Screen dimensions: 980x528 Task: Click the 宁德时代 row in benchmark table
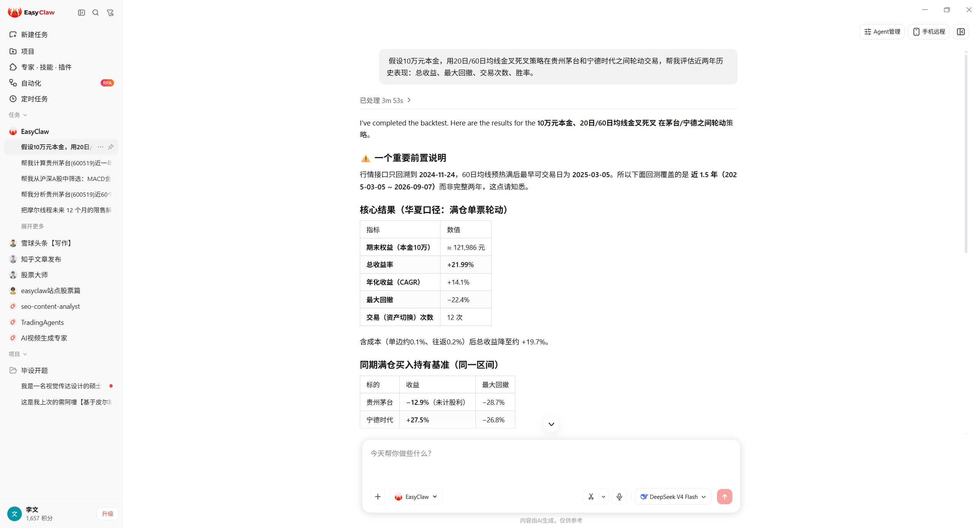click(x=438, y=420)
